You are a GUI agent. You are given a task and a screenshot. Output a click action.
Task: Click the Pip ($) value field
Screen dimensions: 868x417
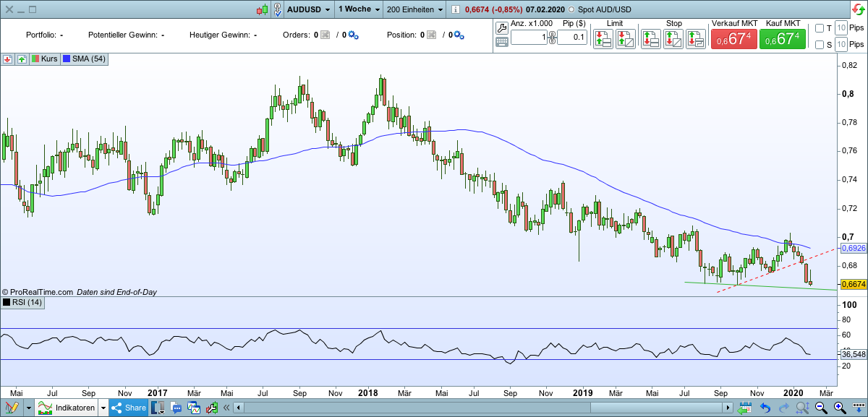click(572, 38)
